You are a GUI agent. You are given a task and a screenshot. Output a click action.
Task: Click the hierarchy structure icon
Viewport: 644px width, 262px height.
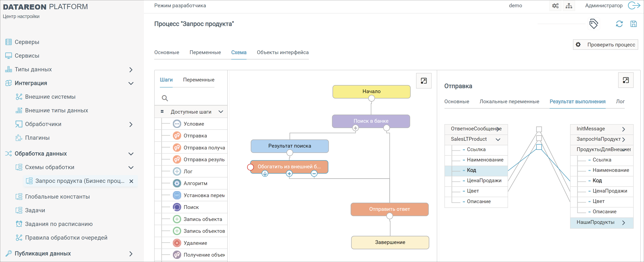(569, 6)
